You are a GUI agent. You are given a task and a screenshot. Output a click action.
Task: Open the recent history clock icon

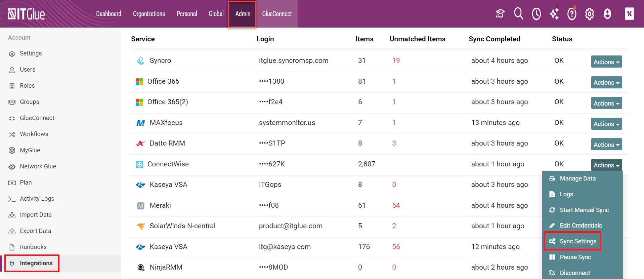536,14
